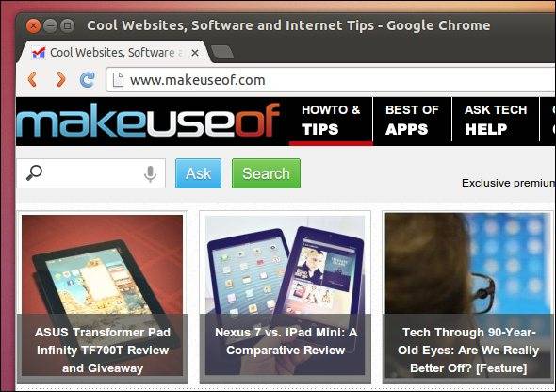Viewport: 556px width, 392px height.
Task: Click the browser back arrow
Action: point(32,79)
